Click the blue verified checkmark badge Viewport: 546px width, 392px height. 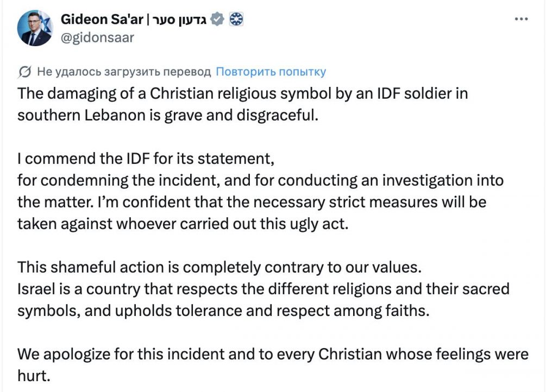[x=217, y=20]
